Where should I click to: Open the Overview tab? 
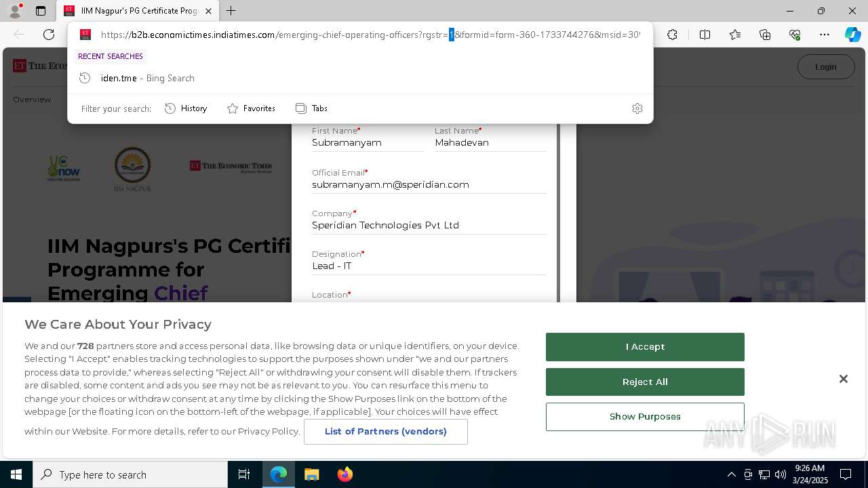point(32,100)
